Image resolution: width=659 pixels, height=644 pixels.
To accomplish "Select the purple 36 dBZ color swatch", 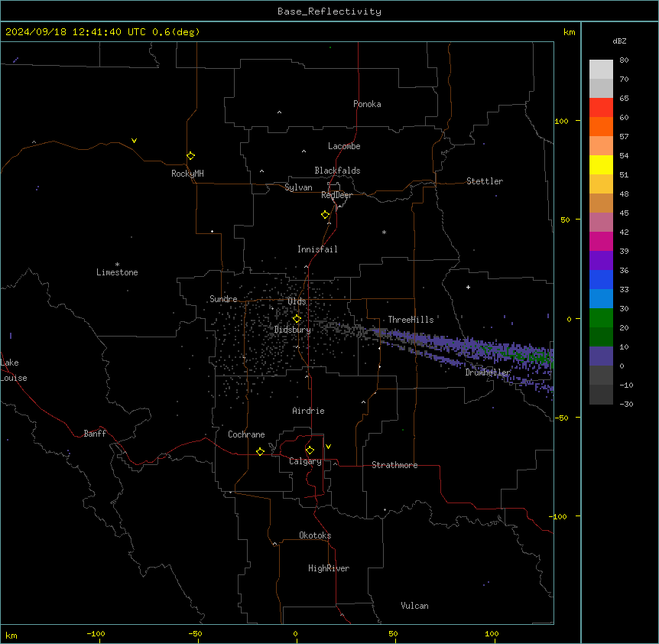I will pyautogui.click(x=601, y=260).
